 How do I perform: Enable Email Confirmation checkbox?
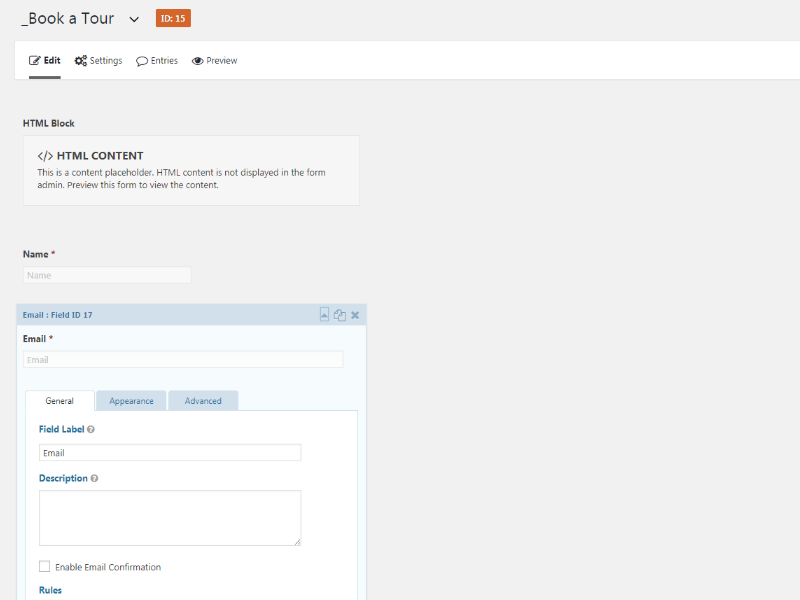(x=44, y=566)
